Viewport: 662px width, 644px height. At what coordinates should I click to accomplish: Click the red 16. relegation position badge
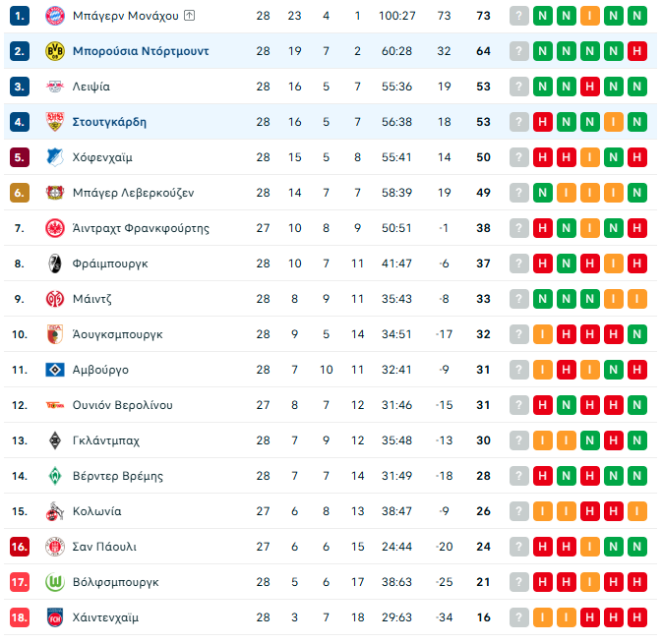pyautogui.click(x=20, y=547)
